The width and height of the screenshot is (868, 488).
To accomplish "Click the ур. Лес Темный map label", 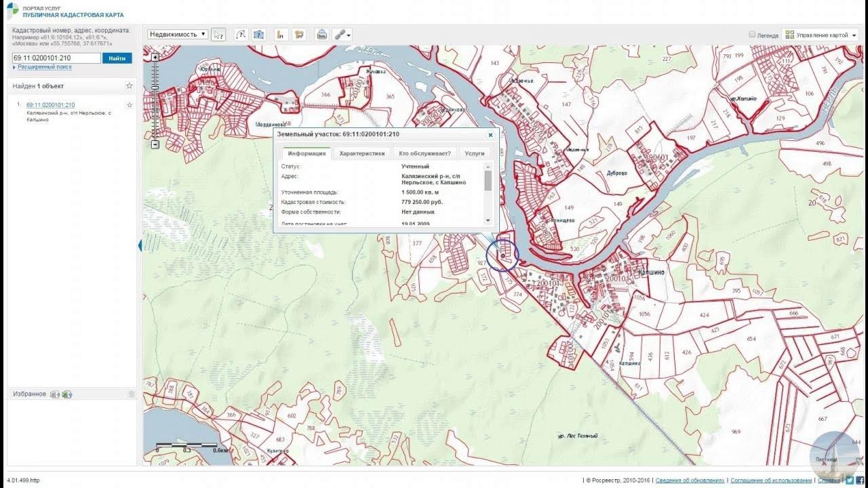I will [577, 436].
